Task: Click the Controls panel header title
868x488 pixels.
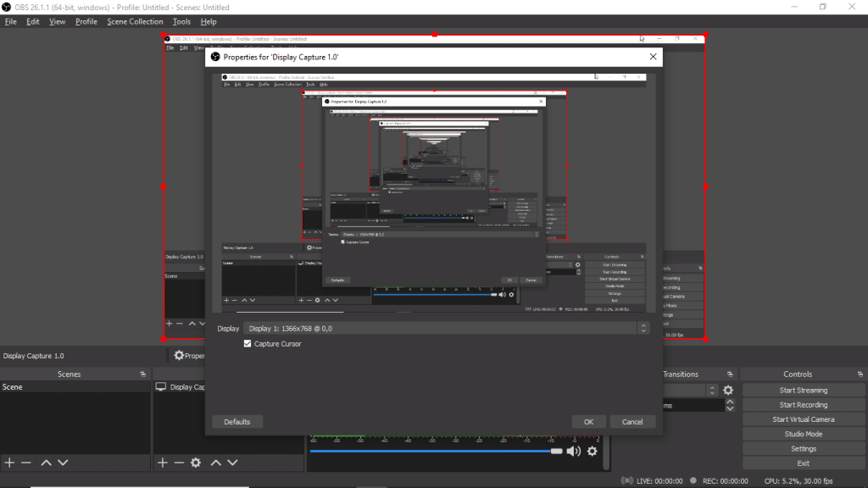Action: (x=798, y=374)
